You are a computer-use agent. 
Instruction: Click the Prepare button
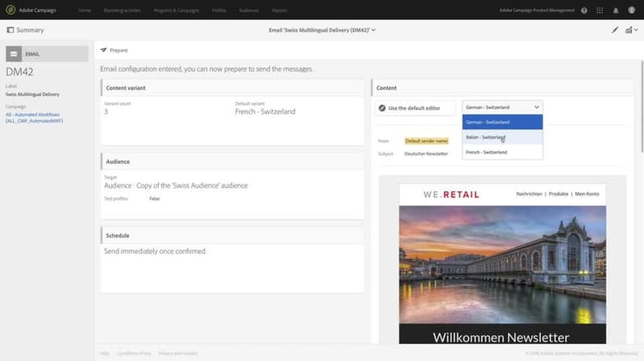(x=114, y=50)
